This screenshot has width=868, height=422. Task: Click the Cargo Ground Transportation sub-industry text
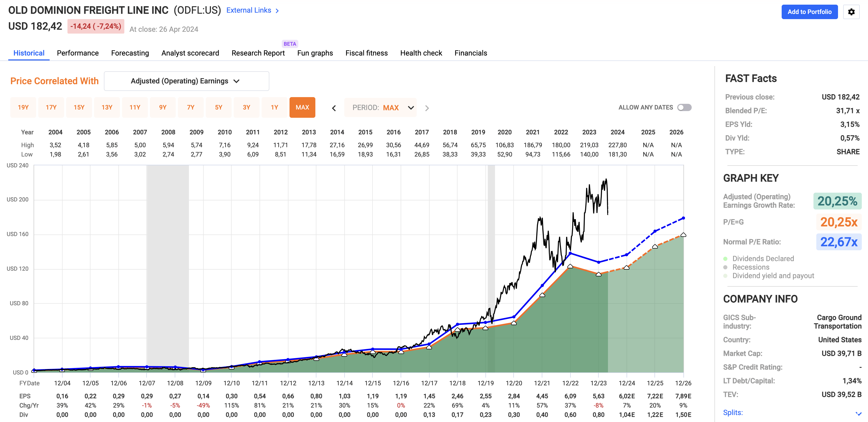(838, 322)
